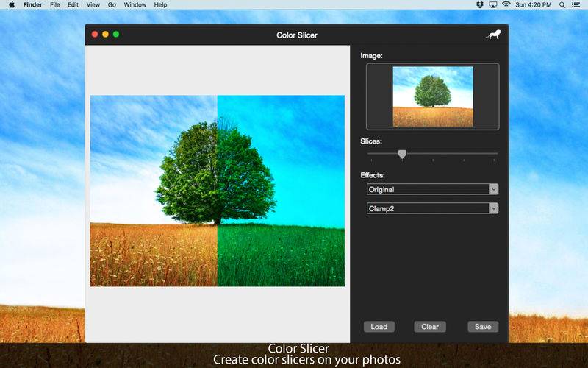Open the Finder menu
The height and width of the screenshot is (368, 588).
(x=32, y=5)
